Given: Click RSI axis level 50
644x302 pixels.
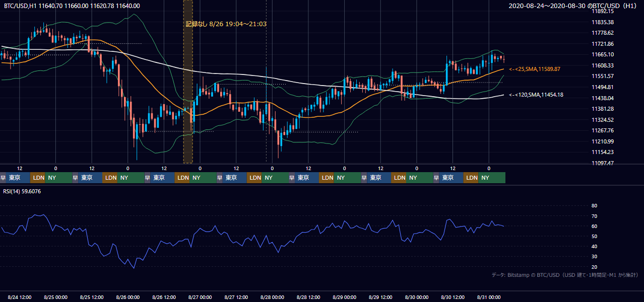Looking at the screenshot, I should click(594, 236).
